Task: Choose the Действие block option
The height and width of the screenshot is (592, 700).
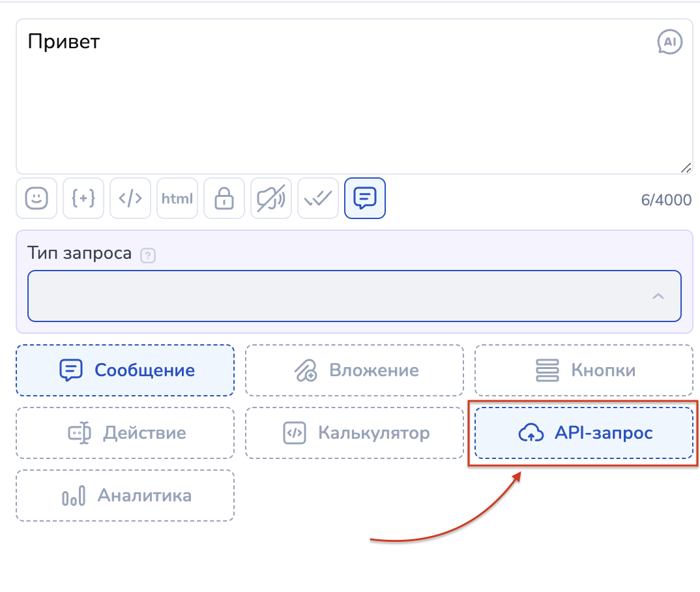Action: coord(125,433)
